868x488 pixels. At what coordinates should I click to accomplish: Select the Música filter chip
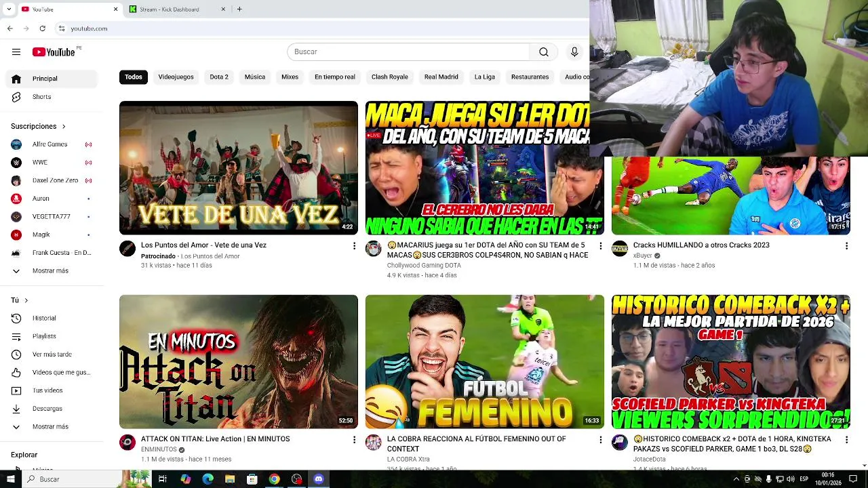255,77
